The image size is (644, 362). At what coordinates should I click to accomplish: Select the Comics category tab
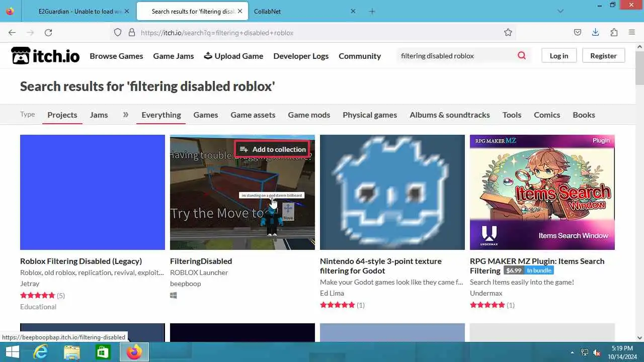click(x=547, y=115)
